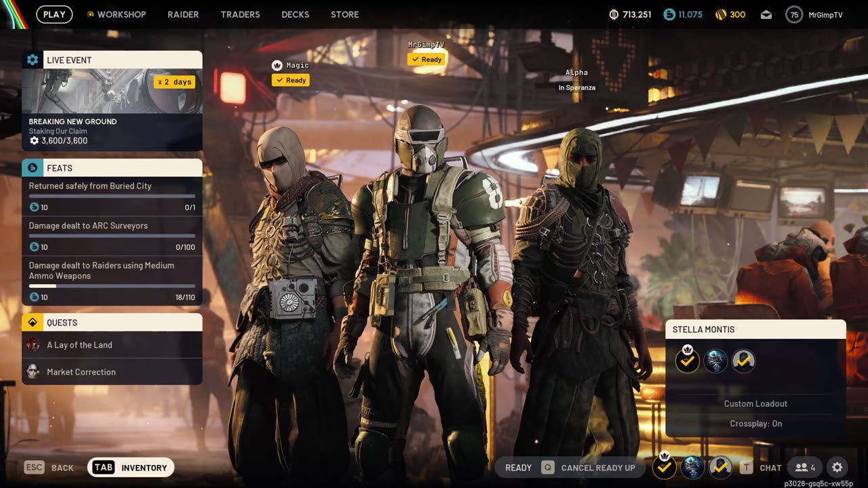Click the Feats panel header icon
868x488 pixels.
[33, 167]
